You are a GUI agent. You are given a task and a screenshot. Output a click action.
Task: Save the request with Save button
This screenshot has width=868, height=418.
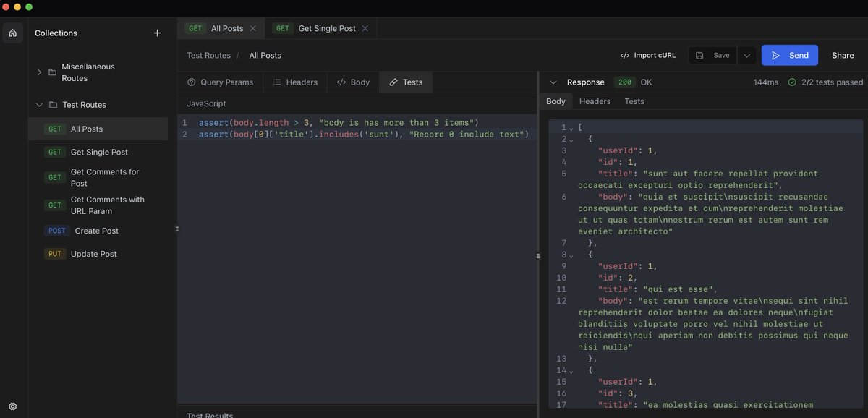(x=713, y=56)
